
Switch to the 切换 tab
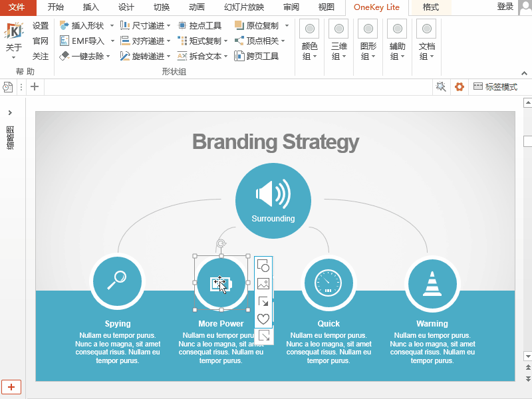tap(162, 7)
